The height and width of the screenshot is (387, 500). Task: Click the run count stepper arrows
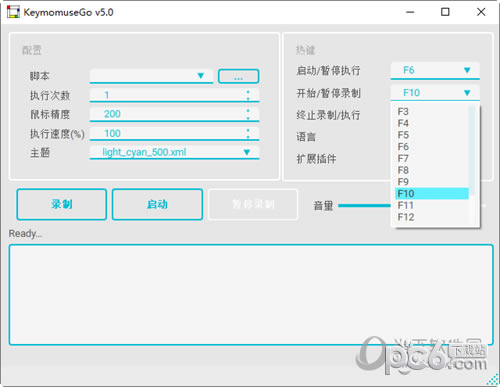248,95
